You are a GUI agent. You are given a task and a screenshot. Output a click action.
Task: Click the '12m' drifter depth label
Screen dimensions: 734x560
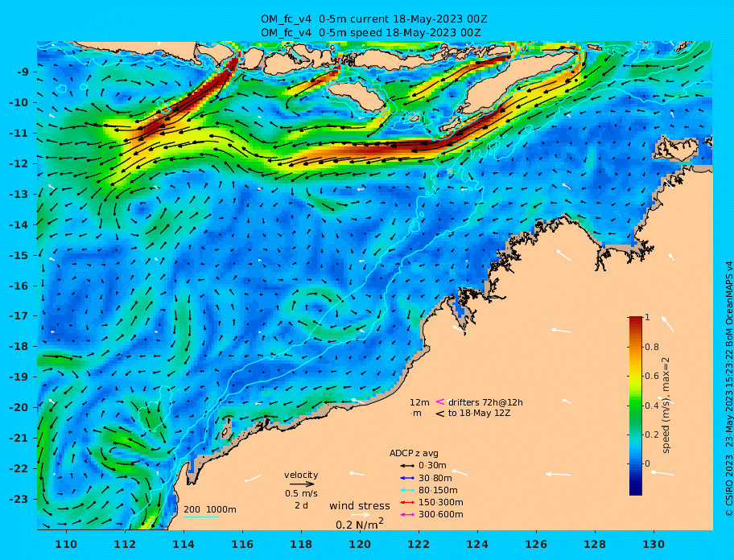click(x=419, y=402)
